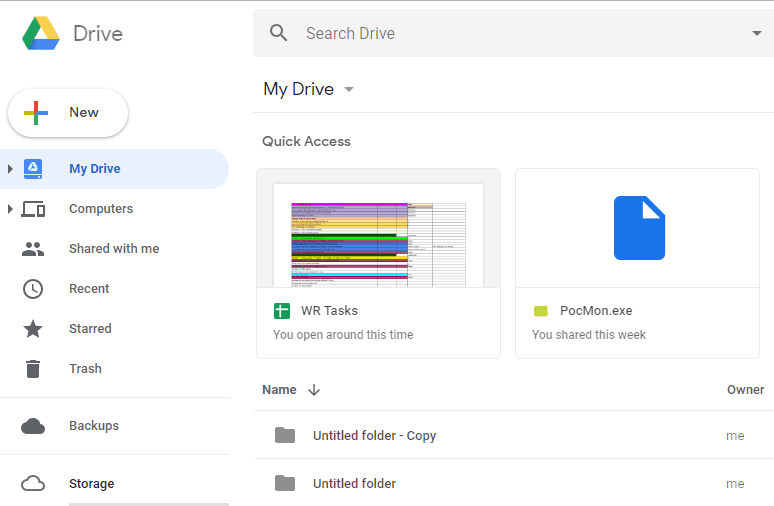The height and width of the screenshot is (506, 774).
Task: Open Trash section
Action: [x=85, y=369]
